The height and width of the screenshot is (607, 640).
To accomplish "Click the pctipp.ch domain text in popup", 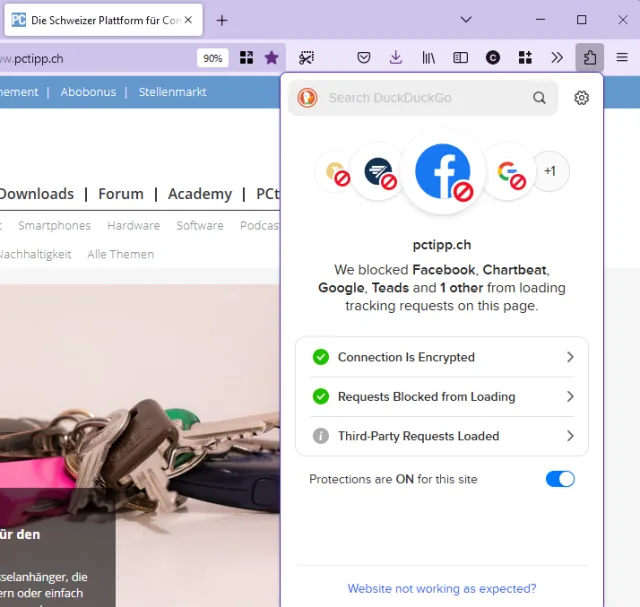I will tap(442, 245).
